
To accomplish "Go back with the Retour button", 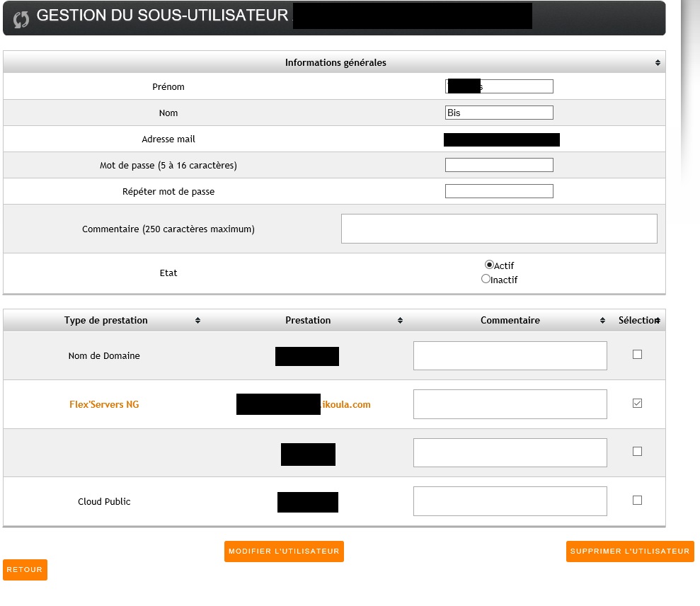I will (x=25, y=570).
